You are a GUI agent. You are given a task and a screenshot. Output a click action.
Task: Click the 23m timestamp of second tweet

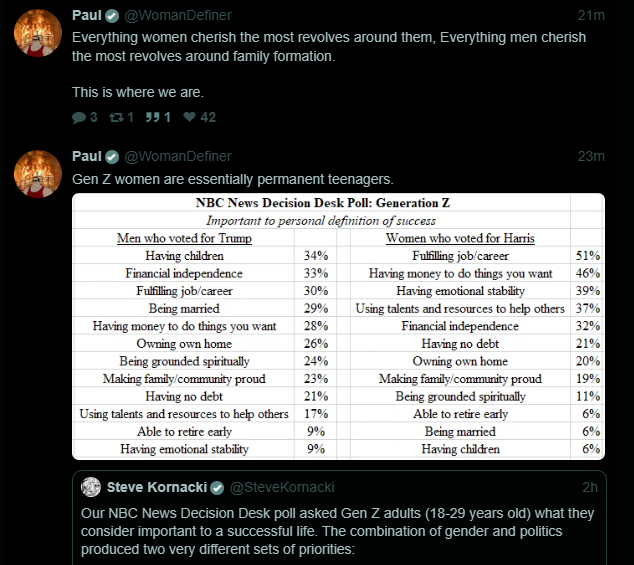point(591,157)
